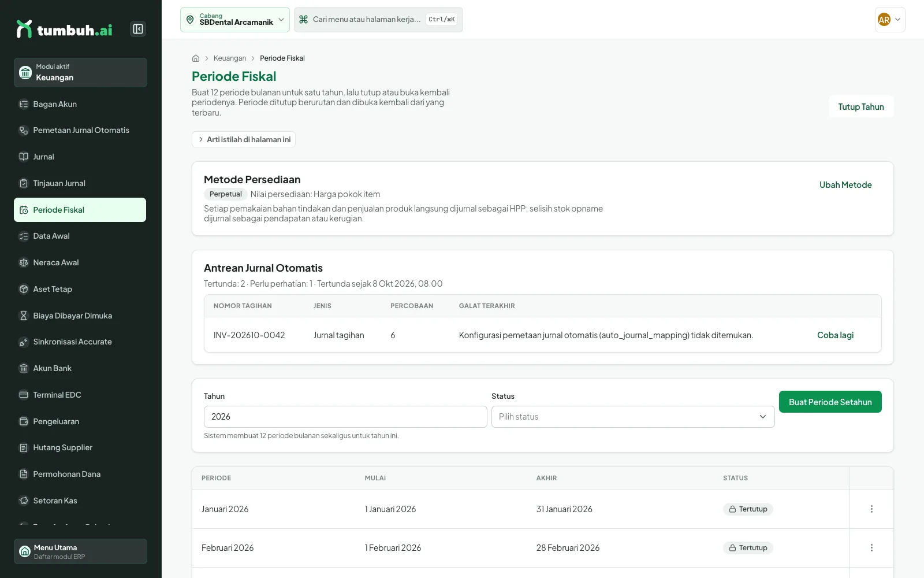Click Buat Periode Setahun button
924x578 pixels.
(x=830, y=402)
